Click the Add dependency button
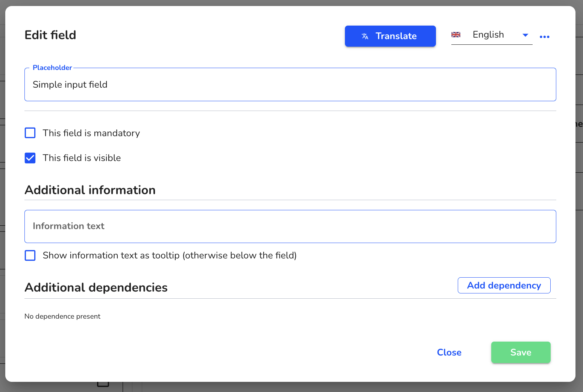 pyautogui.click(x=504, y=286)
